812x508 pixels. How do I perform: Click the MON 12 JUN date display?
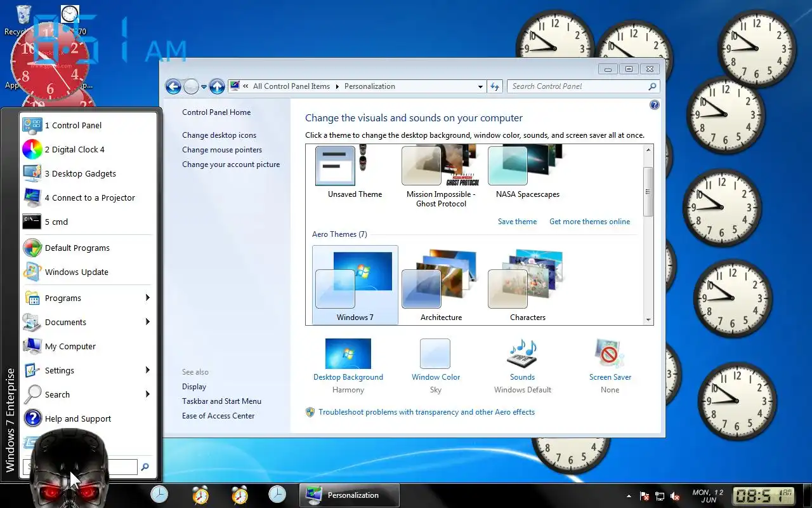point(708,496)
